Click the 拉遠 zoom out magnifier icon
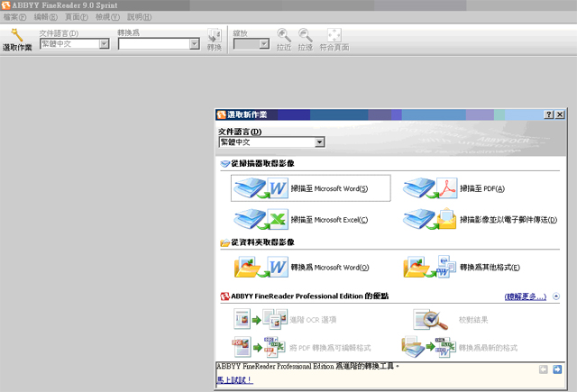This screenshot has width=577, height=392. coord(305,35)
